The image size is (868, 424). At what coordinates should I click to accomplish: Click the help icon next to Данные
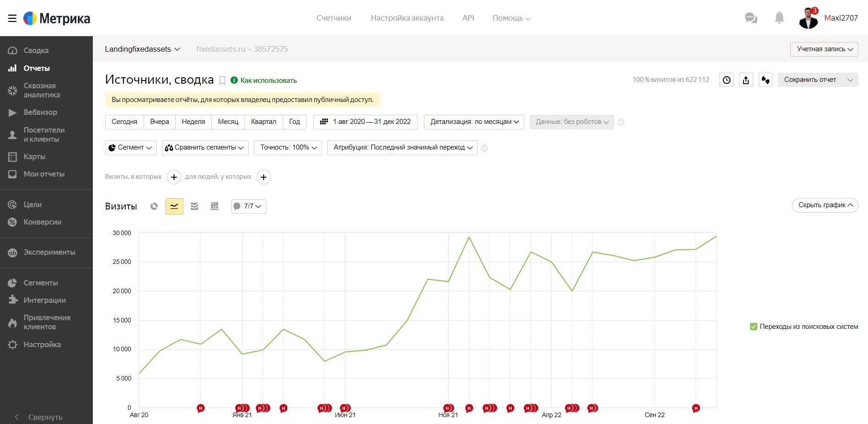pyautogui.click(x=621, y=122)
